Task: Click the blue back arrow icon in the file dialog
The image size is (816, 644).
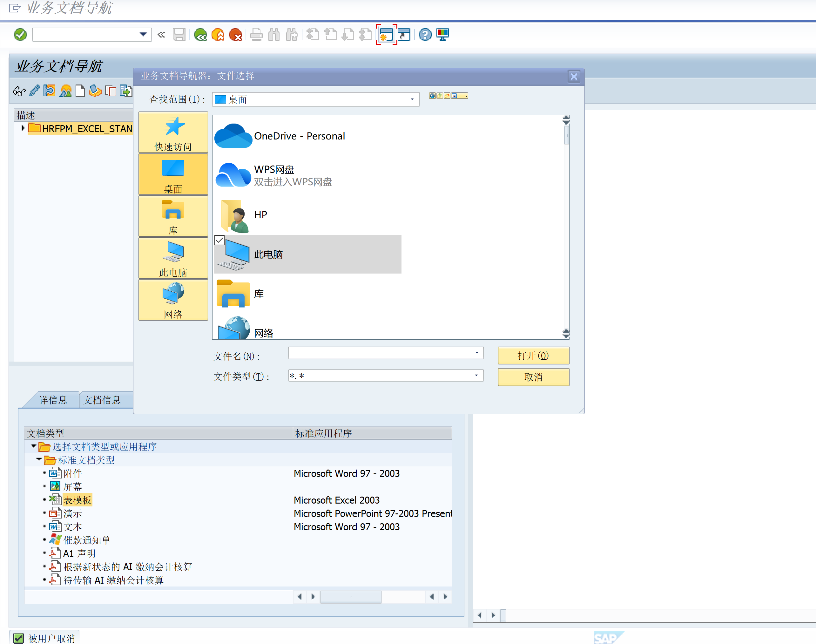Action: point(432,95)
